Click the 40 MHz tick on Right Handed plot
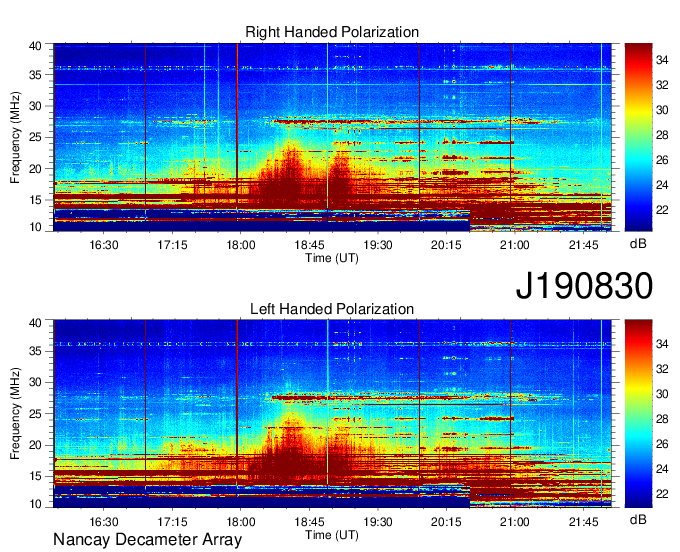Image resolution: width=680 pixels, height=552 pixels. pyautogui.click(x=35, y=46)
